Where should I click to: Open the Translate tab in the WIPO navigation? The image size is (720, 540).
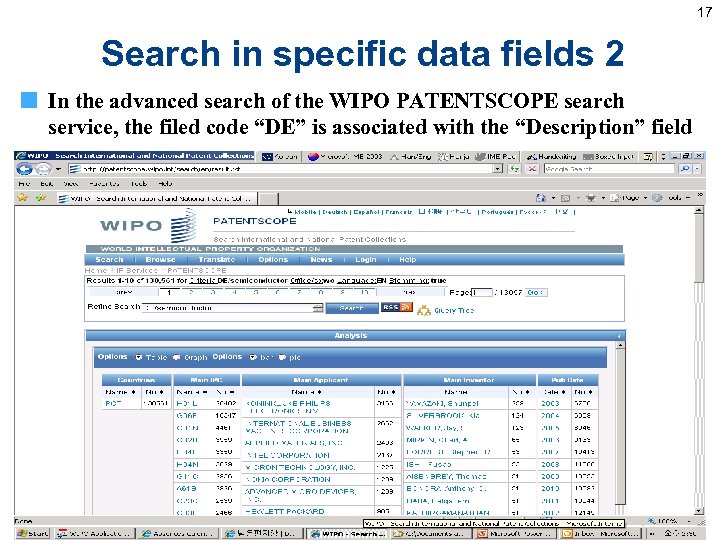click(x=217, y=259)
